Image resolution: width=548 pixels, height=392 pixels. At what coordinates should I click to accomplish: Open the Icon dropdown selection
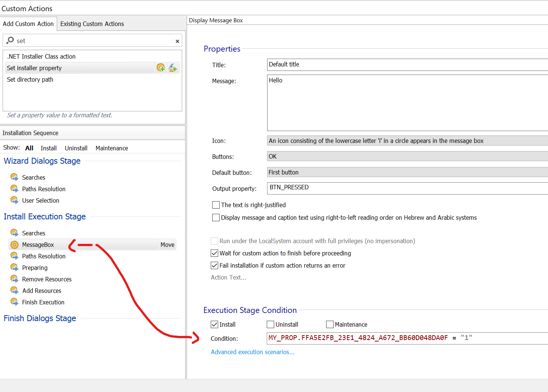tap(407, 141)
